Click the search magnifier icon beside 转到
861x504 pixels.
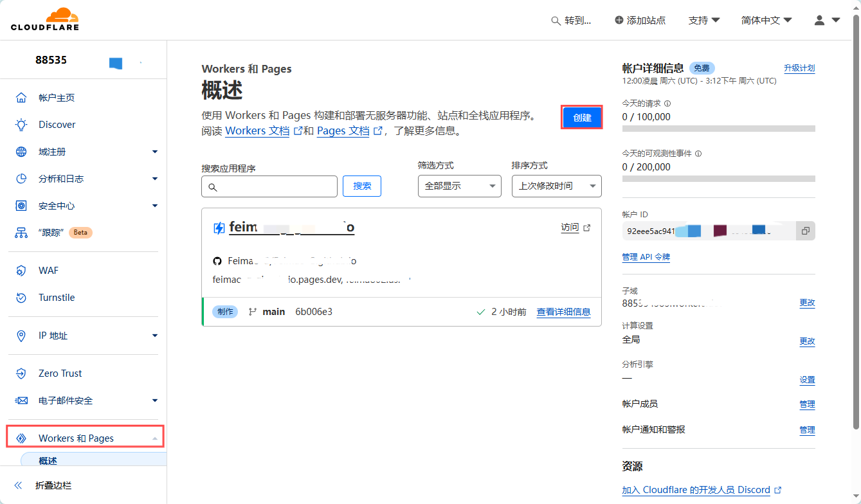tap(556, 21)
